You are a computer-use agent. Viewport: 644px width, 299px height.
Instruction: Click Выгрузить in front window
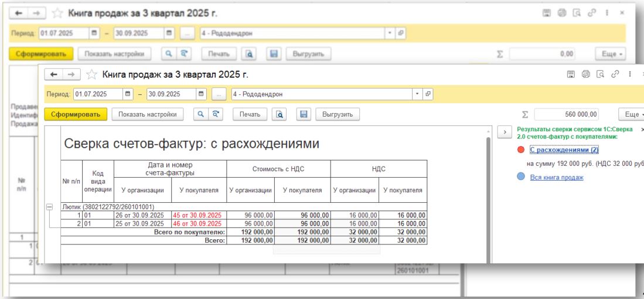[x=338, y=114]
